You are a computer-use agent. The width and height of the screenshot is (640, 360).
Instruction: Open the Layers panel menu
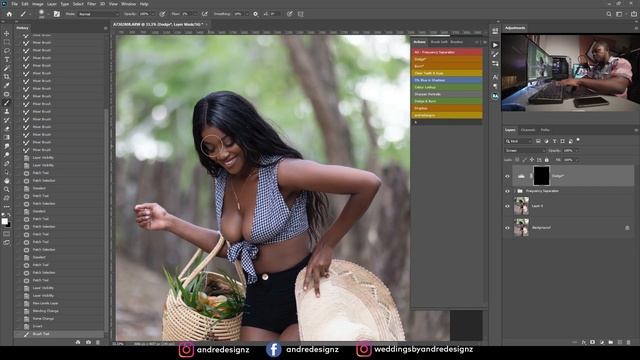pyautogui.click(x=636, y=130)
